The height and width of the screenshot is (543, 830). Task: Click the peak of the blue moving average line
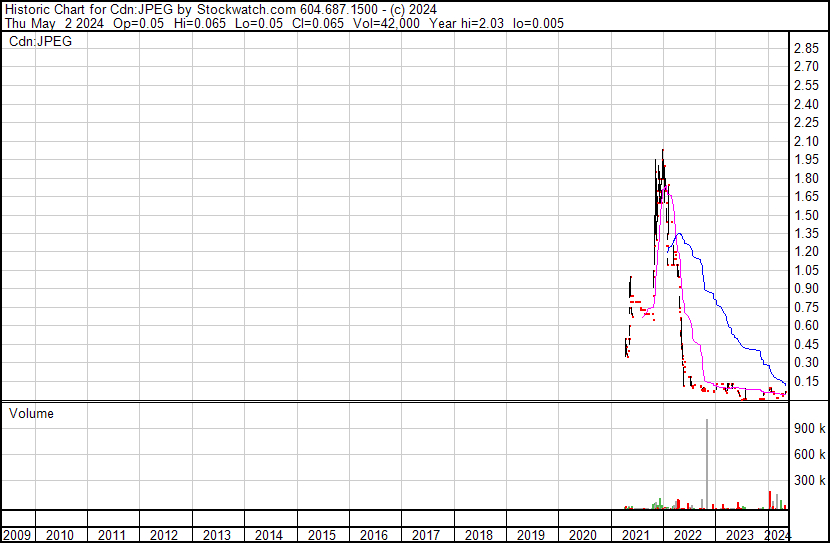coord(679,234)
